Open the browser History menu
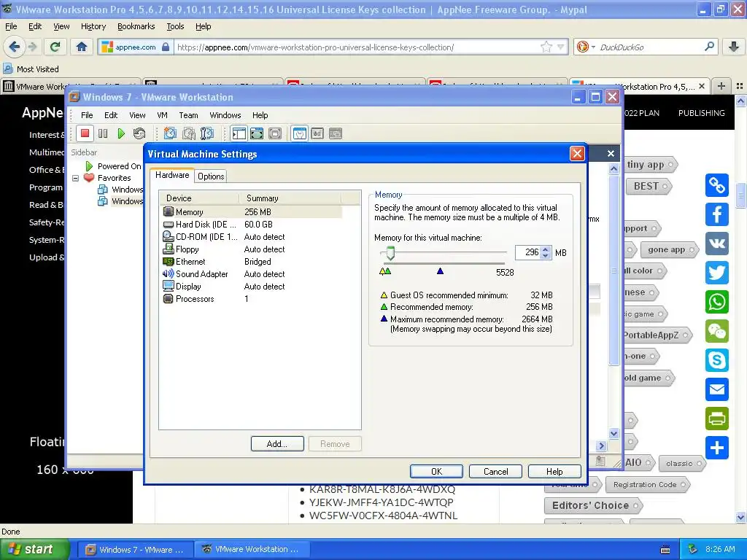The width and height of the screenshot is (747, 560). (x=93, y=27)
